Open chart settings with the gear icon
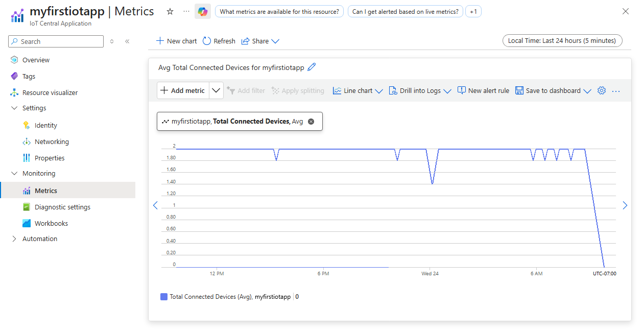Screen dimensions: 644x333 click(602, 90)
